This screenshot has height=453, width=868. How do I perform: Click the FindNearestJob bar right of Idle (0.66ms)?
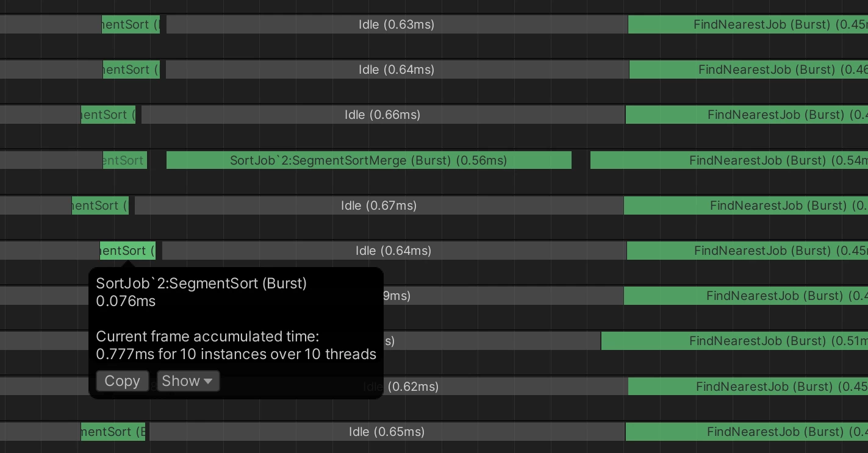click(747, 115)
